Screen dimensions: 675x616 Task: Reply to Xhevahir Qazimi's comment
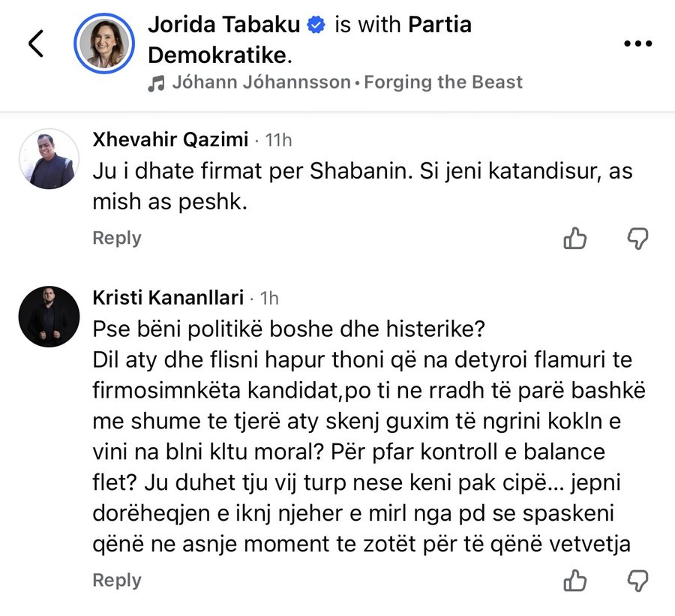pos(116,238)
